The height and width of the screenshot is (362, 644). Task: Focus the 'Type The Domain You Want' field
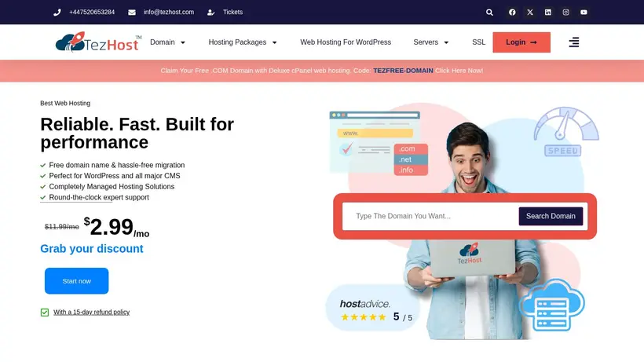430,216
